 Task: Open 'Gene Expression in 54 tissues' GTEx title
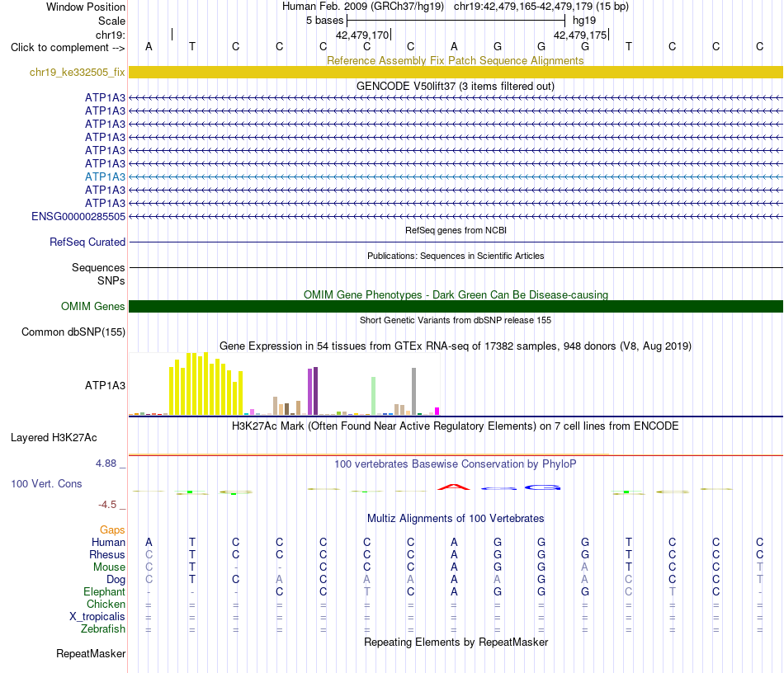455,346
